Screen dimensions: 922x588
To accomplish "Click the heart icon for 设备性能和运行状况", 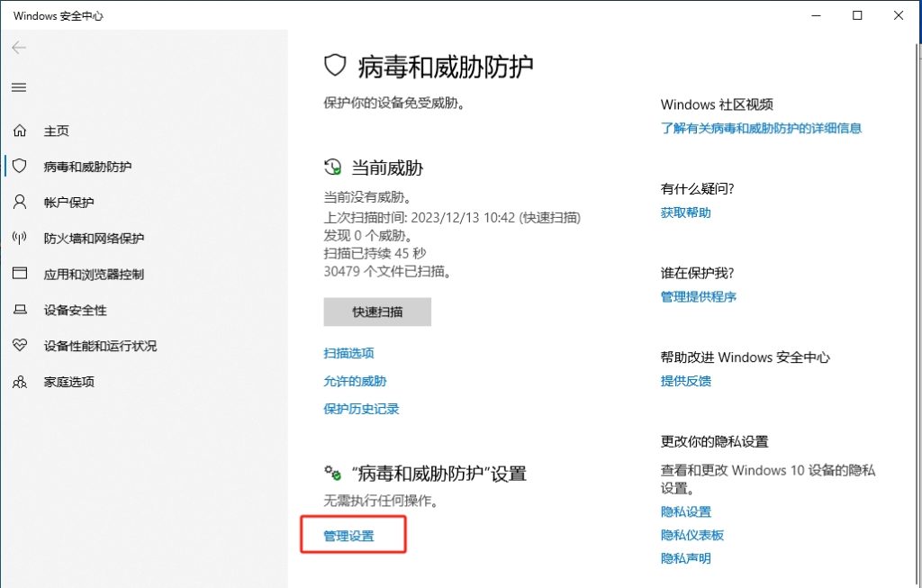I will [x=20, y=346].
